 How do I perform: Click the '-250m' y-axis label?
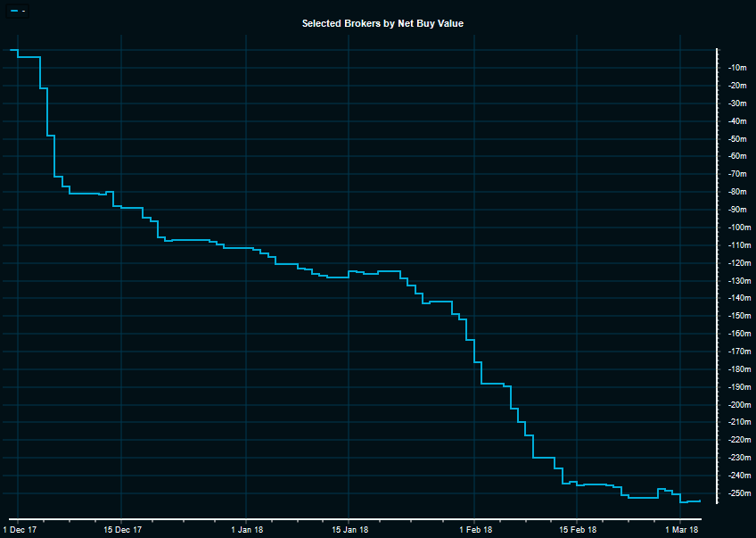click(x=738, y=493)
